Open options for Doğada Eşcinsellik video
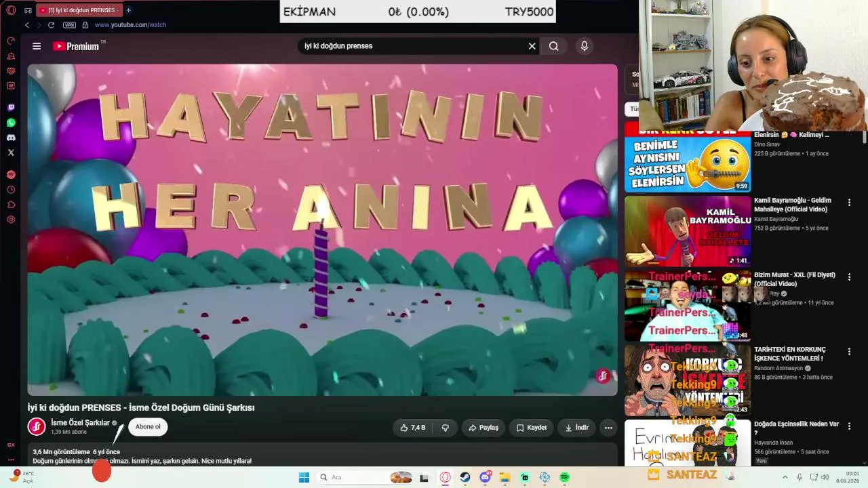The width and height of the screenshot is (868, 488). pos(849,426)
